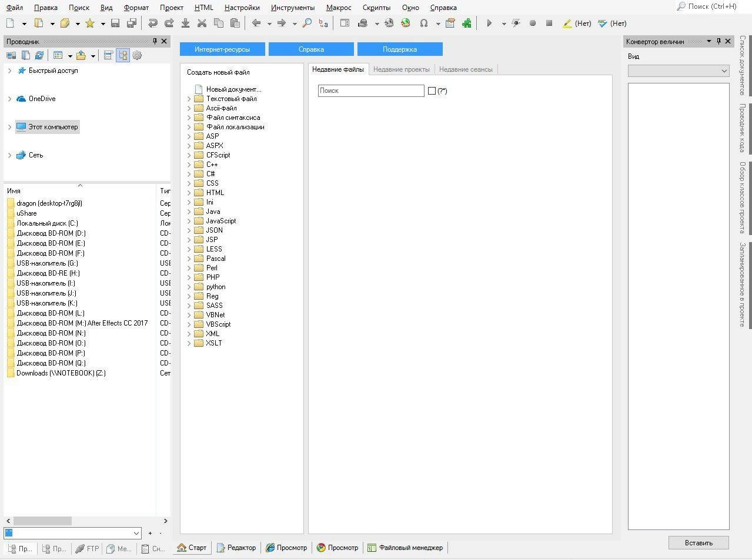Click the Save (floppy disk) toolbar icon
This screenshot has height=560, width=752.
coord(115,23)
